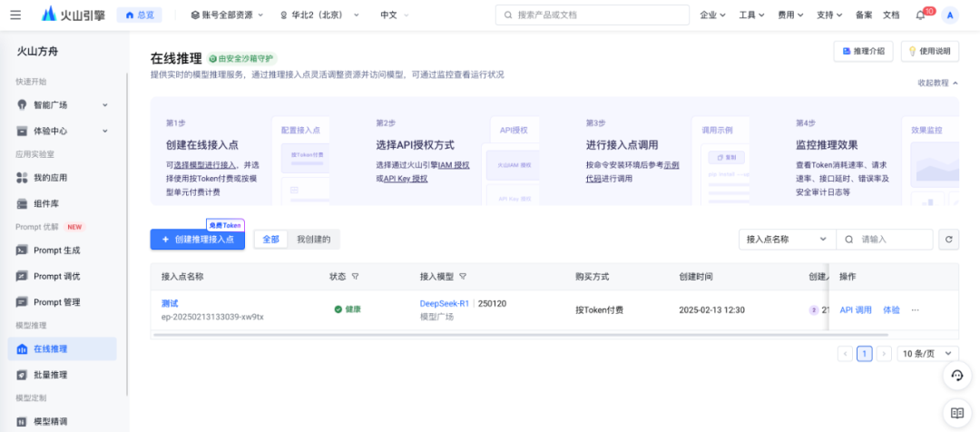Viewport: 980px width, 432px height.
Task: Click the user avatar icon
Action: (x=950, y=15)
